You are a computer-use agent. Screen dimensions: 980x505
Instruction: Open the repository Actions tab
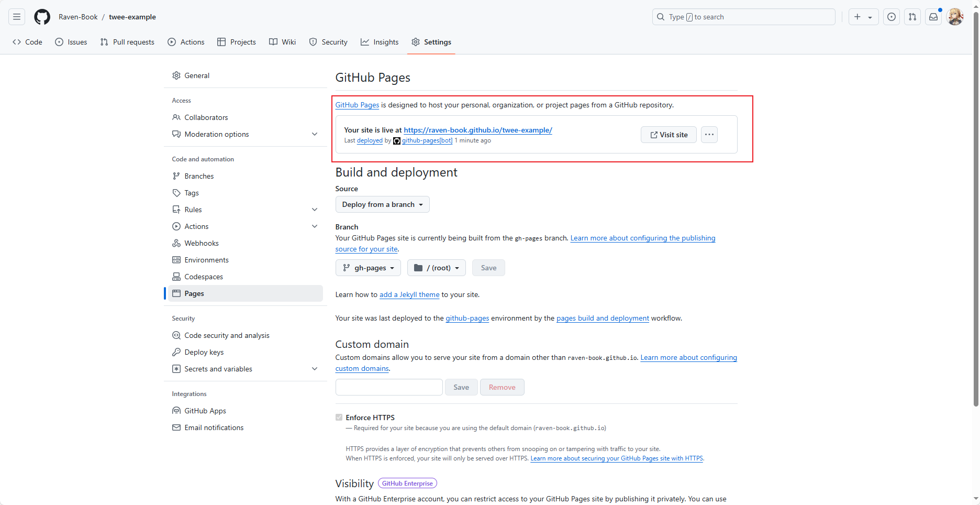tap(186, 42)
